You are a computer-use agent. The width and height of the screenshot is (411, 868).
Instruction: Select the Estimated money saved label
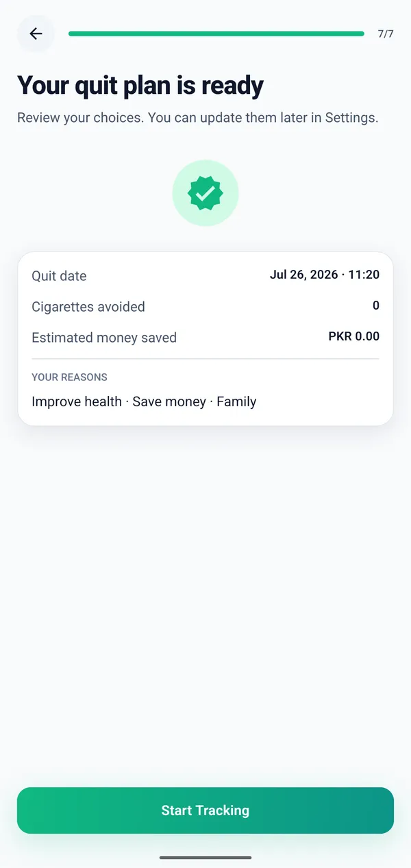tap(104, 338)
